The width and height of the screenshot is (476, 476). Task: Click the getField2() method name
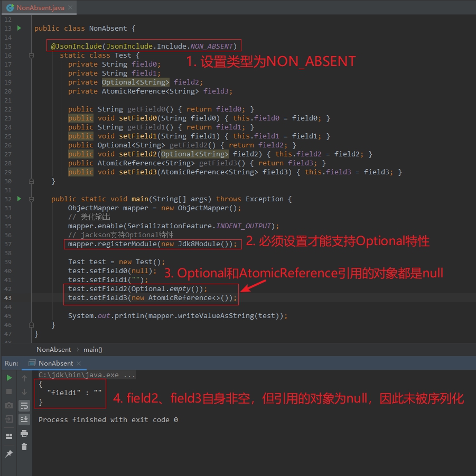[x=188, y=145]
